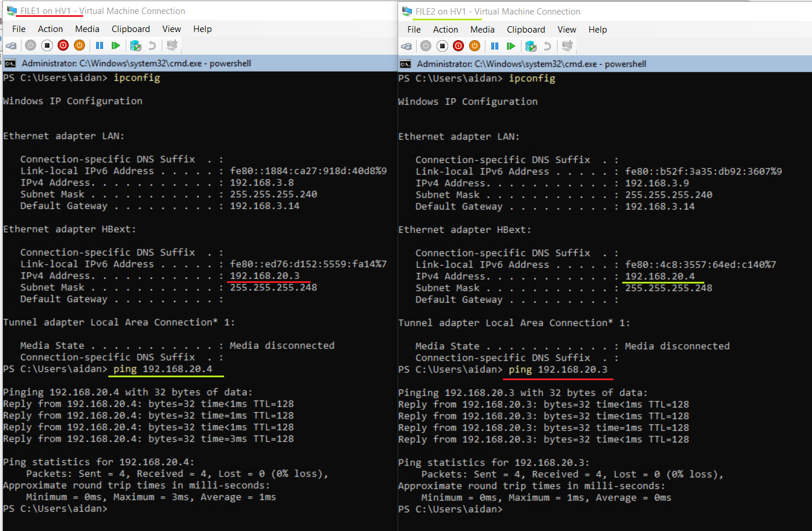
Task: Click Average = 0ms statistic in FILE2
Action: pyautogui.click(x=633, y=497)
